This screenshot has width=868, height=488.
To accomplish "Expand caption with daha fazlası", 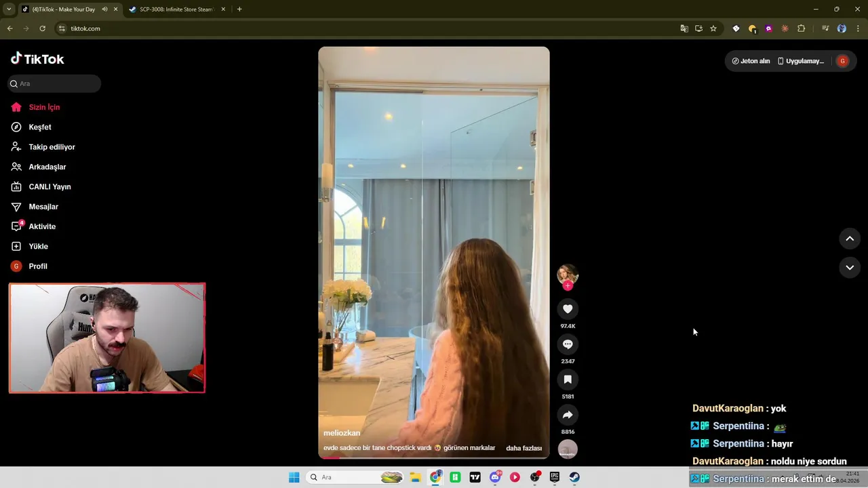I will (x=524, y=448).
